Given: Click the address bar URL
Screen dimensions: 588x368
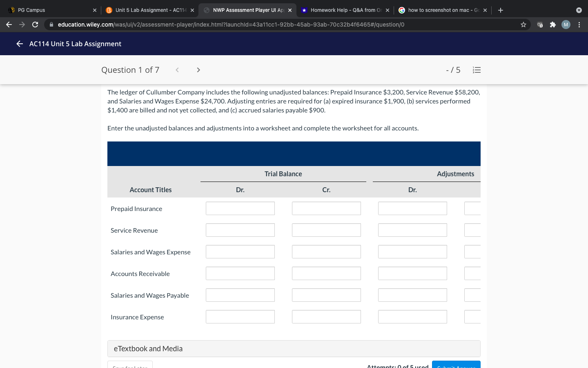Looking at the screenshot, I should click(231, 25).
